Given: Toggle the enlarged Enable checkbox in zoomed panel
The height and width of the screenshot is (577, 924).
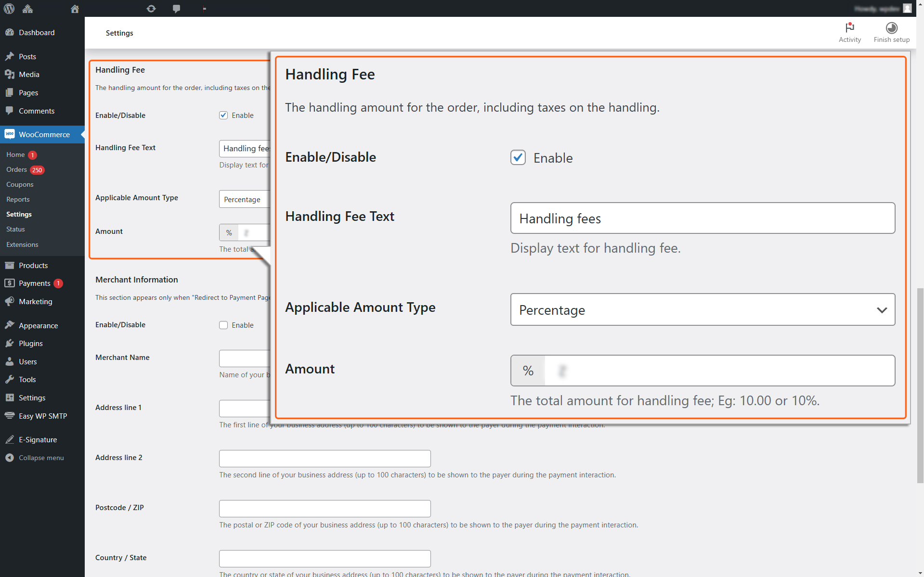Looking at the screenshot, I should pyautogui.click(x=518, y=157).
